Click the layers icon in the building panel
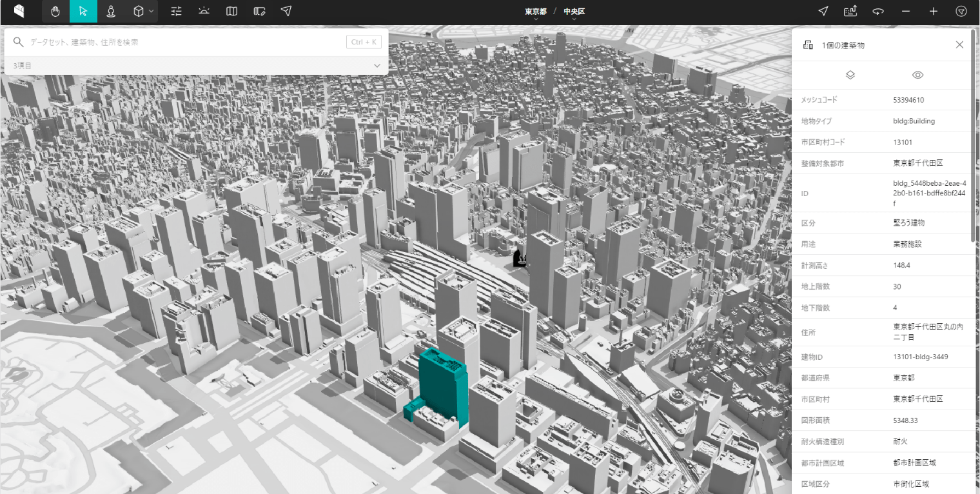Screen dimensions: 980x494 tap(850, 75)
